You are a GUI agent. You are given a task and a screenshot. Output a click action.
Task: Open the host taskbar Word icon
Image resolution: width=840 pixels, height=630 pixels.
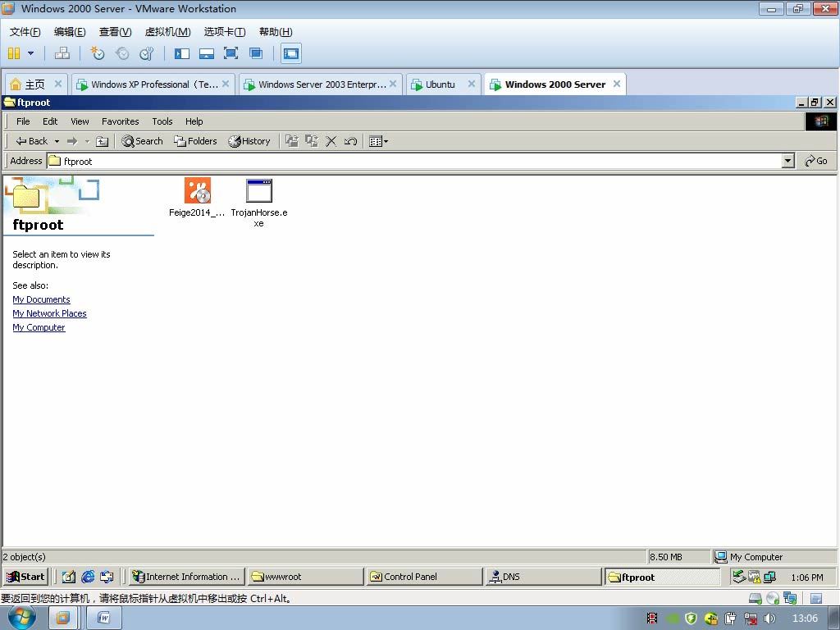[104, 619]
